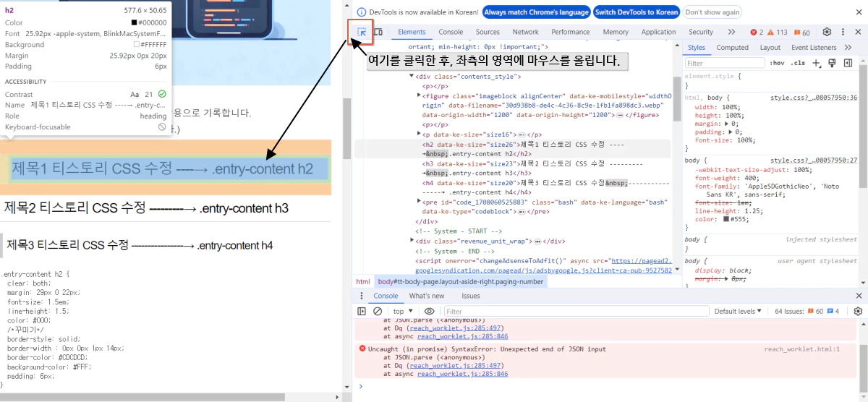868x402 pixels.
Task: Close the console drawer
Action: pyautogui.click(x=858, y=296)
